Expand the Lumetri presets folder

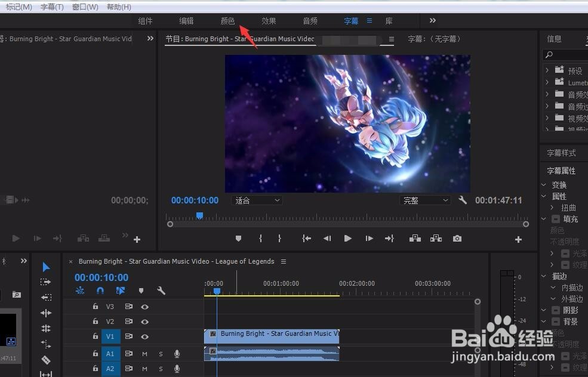547,82
